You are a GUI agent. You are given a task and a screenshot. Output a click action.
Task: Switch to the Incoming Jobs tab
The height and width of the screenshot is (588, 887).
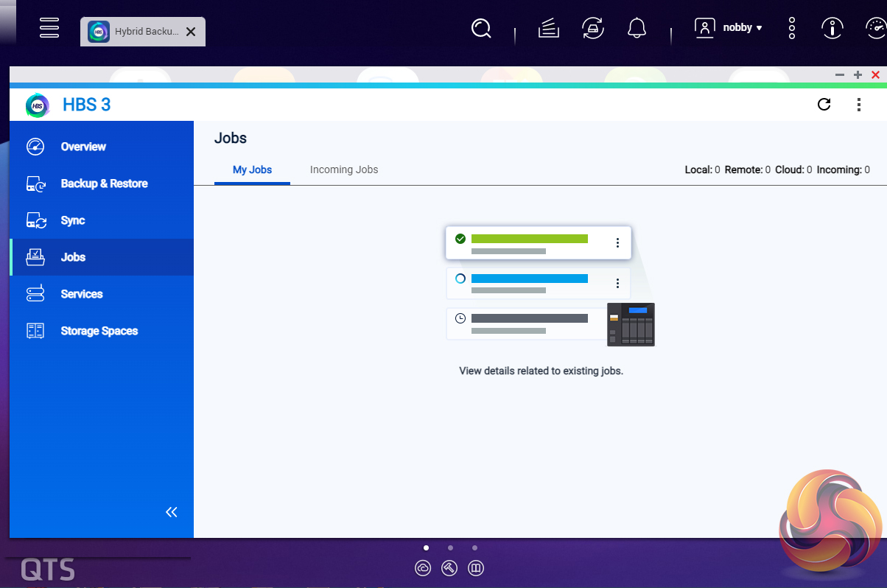(344, 169)
